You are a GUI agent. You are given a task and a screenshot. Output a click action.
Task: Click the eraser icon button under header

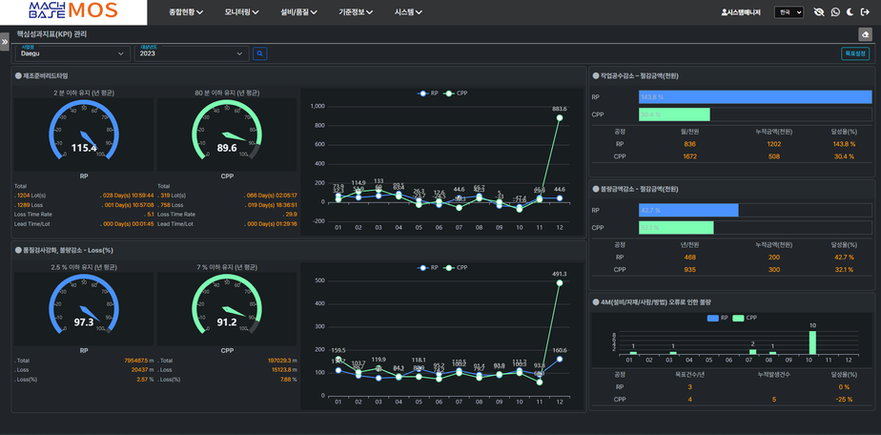pos(865,35)
